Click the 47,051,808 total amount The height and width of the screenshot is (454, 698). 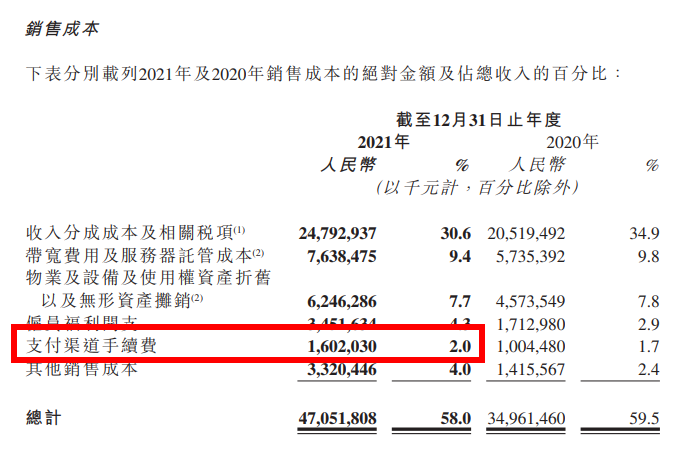click(337, 417)
